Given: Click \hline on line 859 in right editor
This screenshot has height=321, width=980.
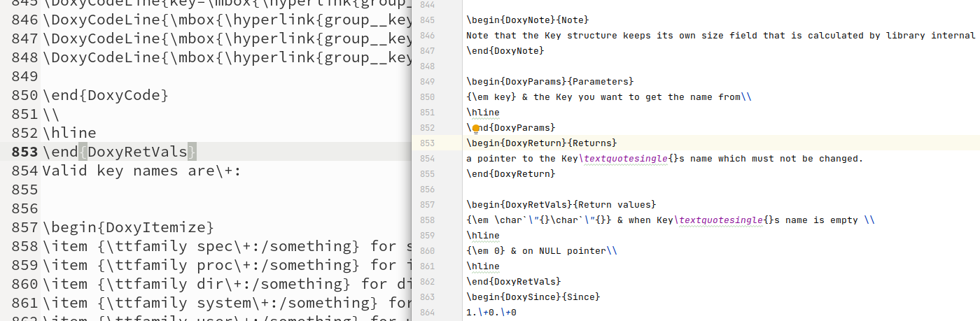Looking at the screenshot, I should (x=483, y=235).
